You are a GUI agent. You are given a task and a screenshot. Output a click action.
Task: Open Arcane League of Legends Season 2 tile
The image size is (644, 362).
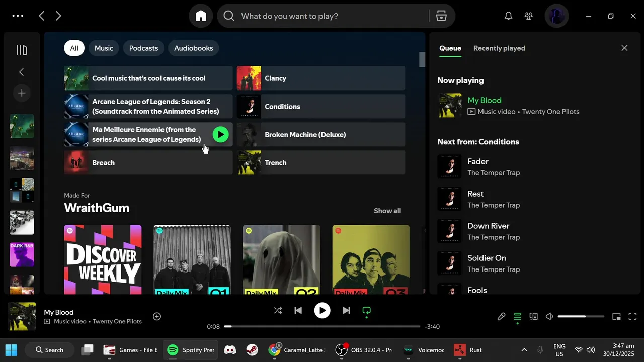point(148,106)
